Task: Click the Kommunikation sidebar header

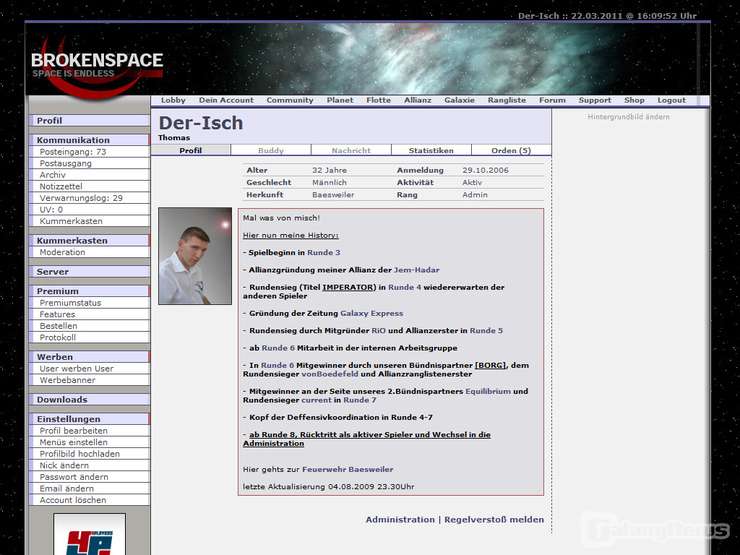Action: coord(89,140)
